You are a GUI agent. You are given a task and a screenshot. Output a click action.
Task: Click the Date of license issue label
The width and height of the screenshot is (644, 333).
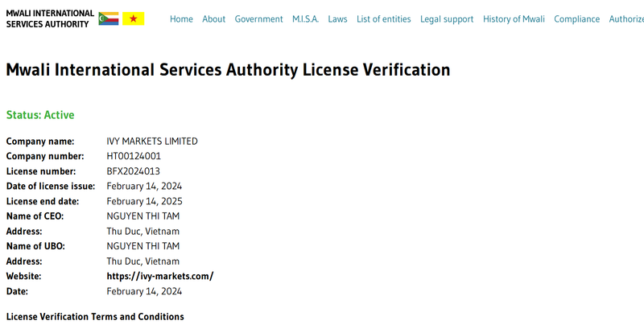51,187
